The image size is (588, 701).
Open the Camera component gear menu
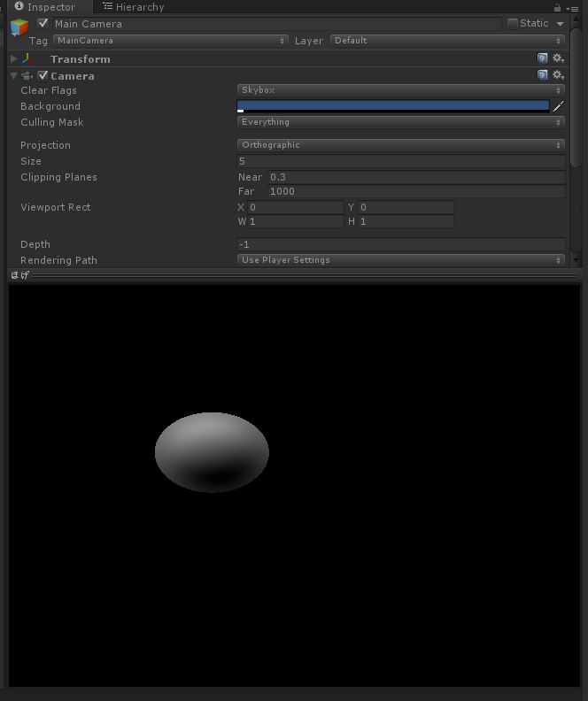coord(558,75)
